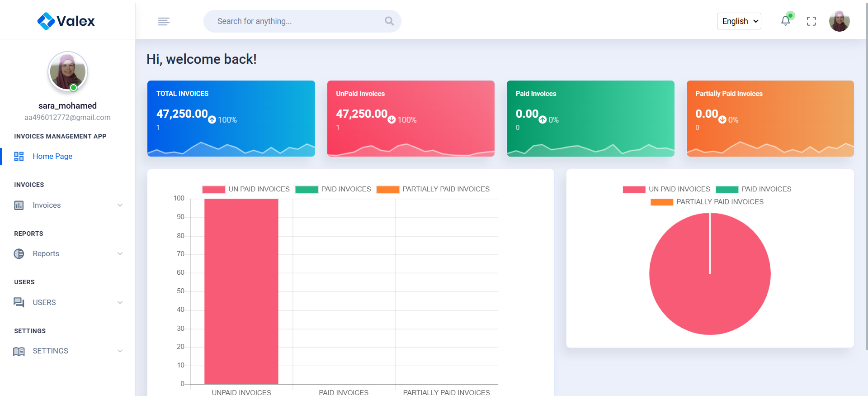Open the notifications bell

(786, 21)
